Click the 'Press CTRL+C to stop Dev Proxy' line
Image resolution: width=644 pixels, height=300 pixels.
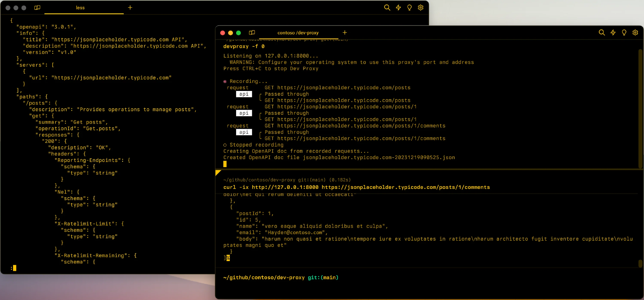point(271,69)
